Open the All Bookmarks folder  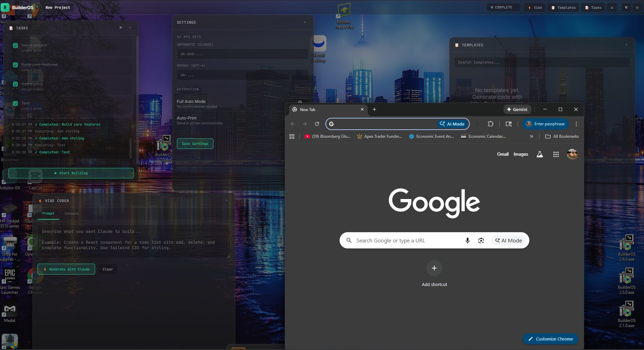point(562,136)
